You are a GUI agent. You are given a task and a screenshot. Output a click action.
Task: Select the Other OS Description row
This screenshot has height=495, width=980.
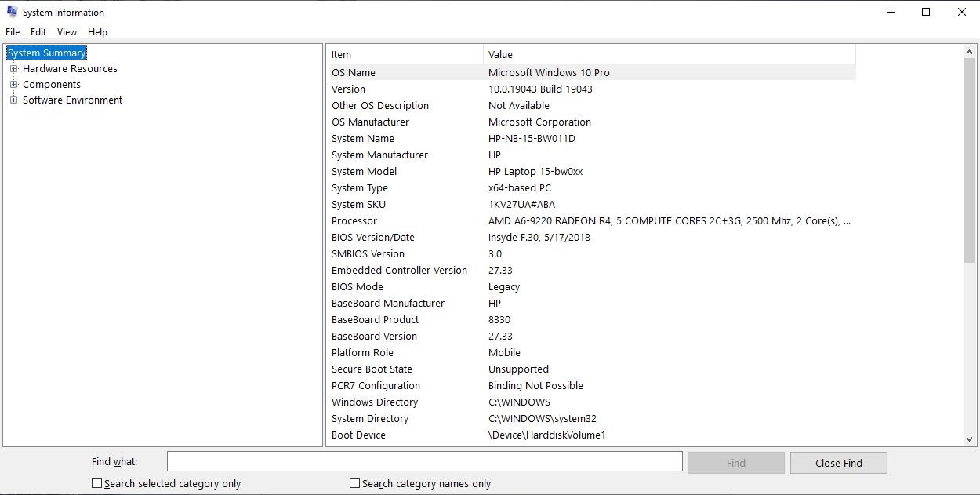pos(591,105)
